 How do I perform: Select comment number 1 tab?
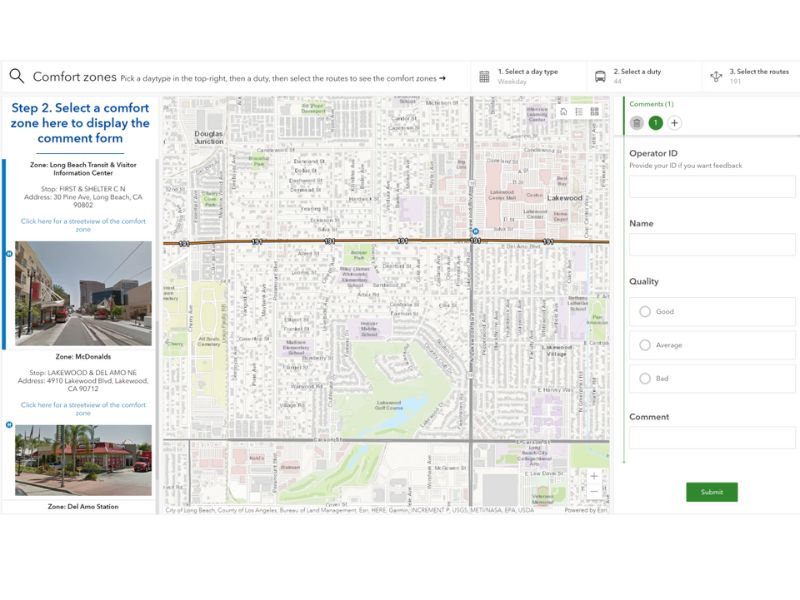pyautogui.click(x=655, y=123)
